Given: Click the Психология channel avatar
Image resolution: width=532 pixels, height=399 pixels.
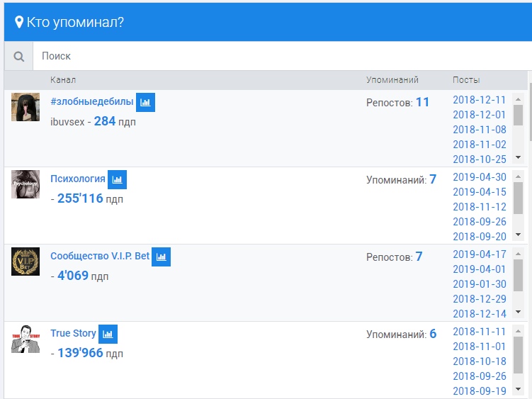Looking at the screenshot, I should tap(26, 184).
